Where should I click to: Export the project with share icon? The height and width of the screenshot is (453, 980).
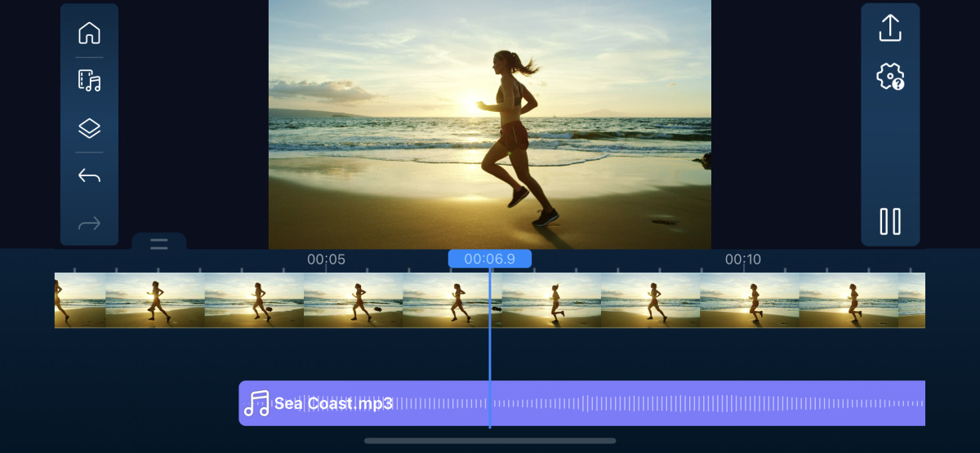[890, 28]
